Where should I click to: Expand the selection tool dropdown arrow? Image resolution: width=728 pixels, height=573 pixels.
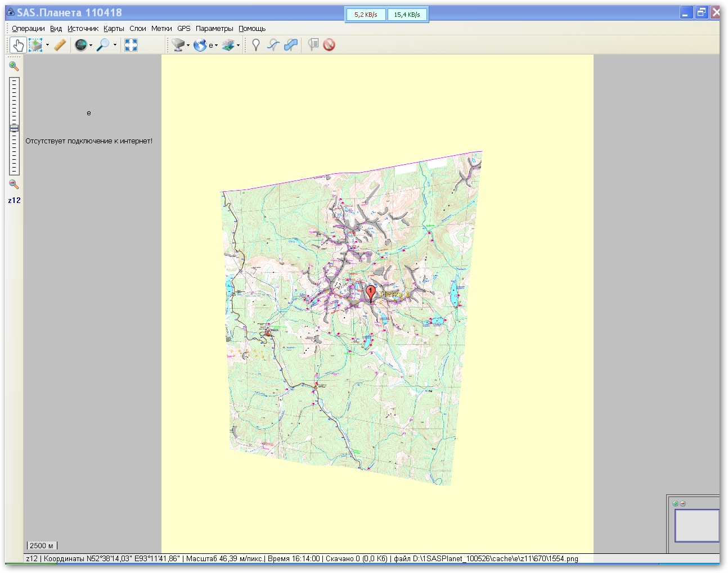[x=47, y=45]
